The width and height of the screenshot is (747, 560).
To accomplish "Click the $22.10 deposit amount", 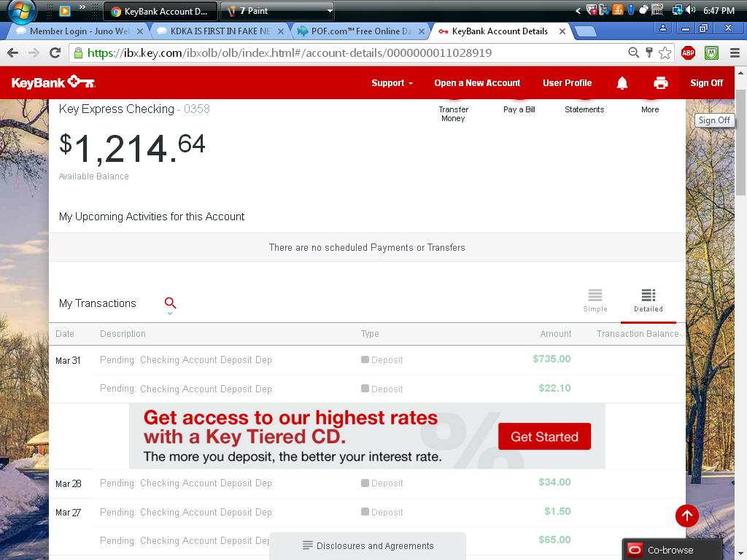I will click(554, 388).
